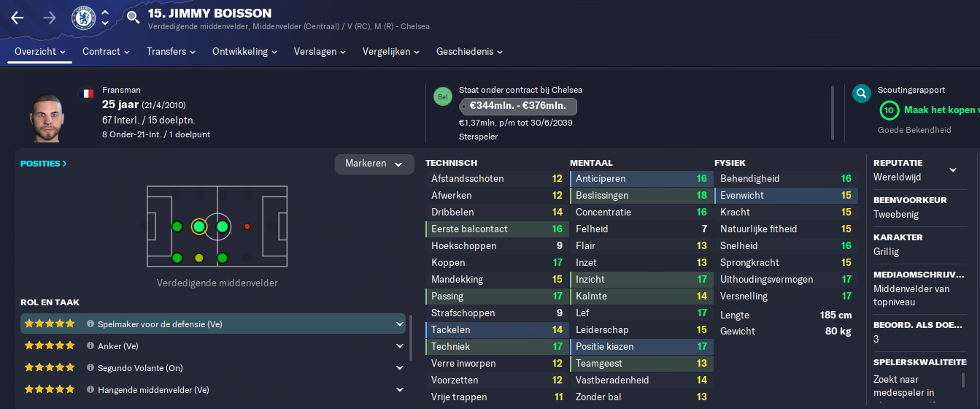Open the Ontwikkeling menu tab
The image size is (980, 409).
point(245,52)
